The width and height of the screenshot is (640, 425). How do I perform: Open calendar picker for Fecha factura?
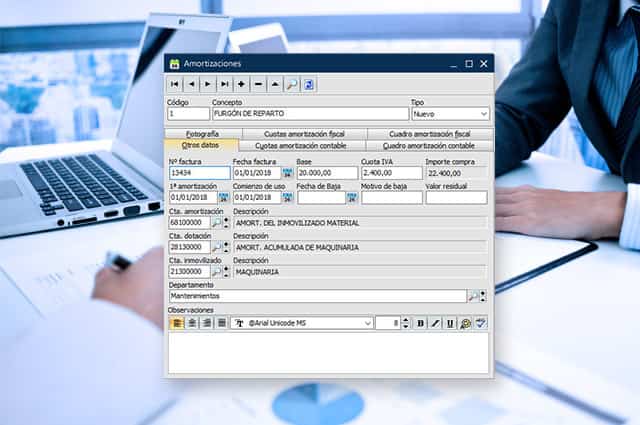[x=288, y=173]
